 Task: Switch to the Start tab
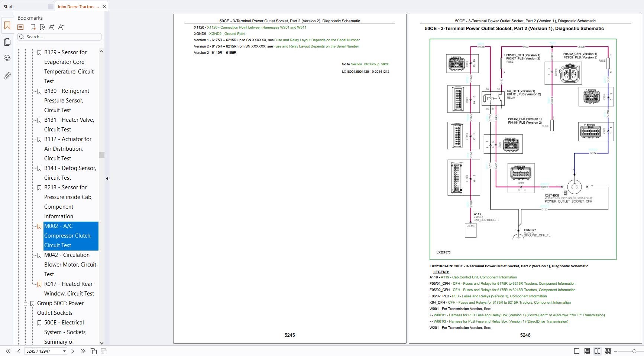9,7
